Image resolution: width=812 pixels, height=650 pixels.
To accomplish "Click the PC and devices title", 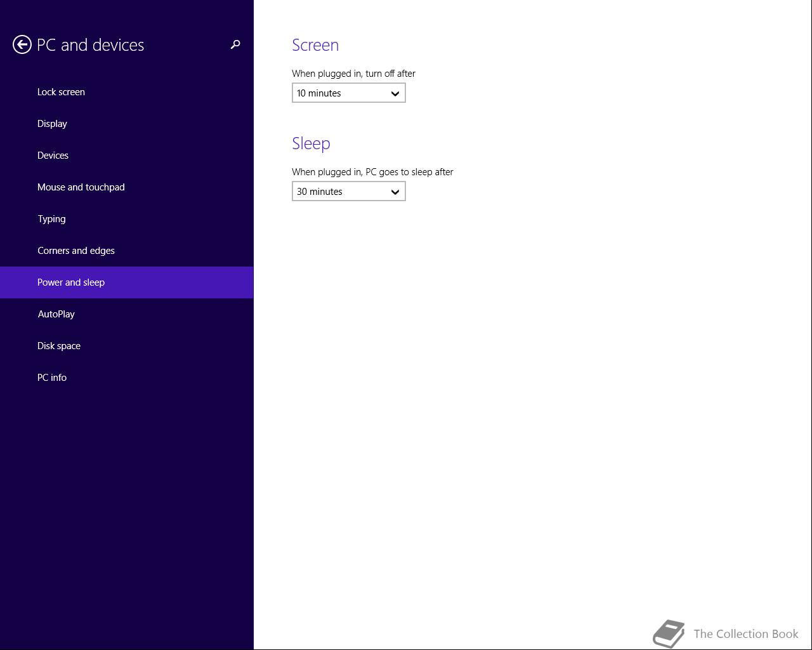I will tap(91, 45).
